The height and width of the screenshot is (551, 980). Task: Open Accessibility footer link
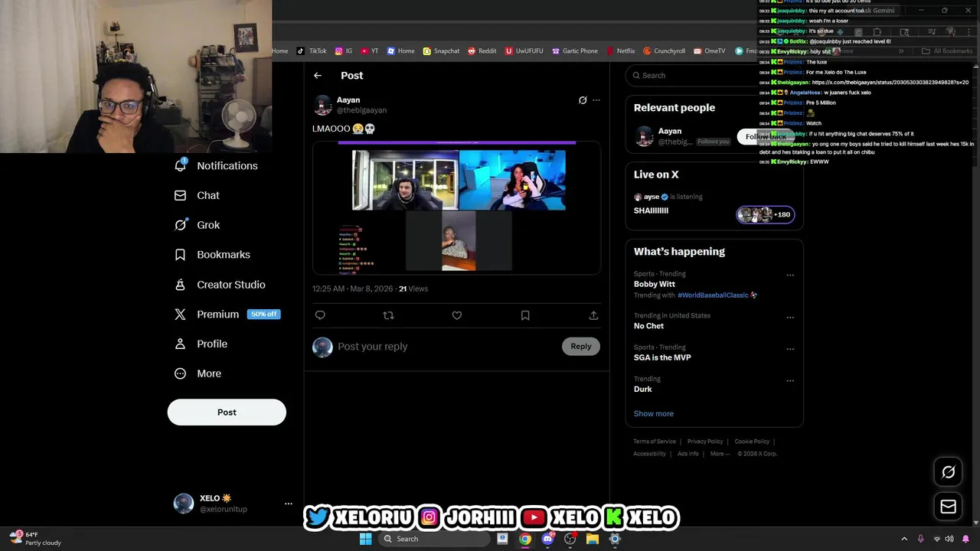[x=649, y=454]
